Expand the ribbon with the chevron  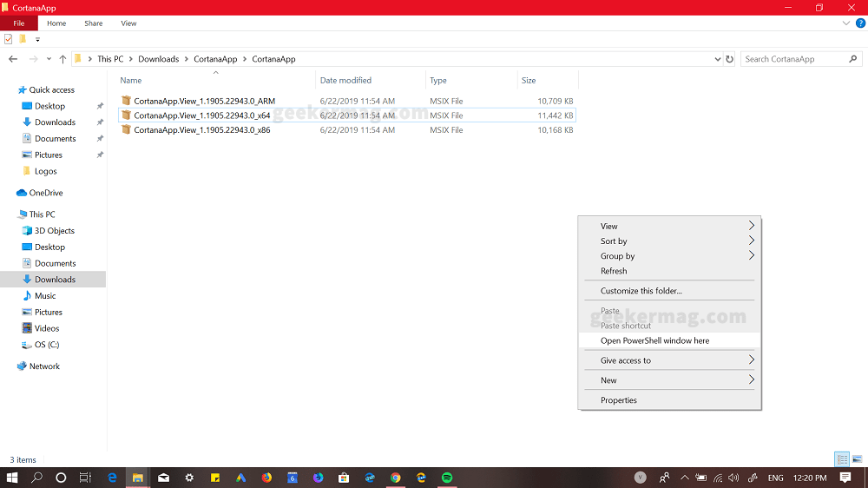tap(845, 23)
